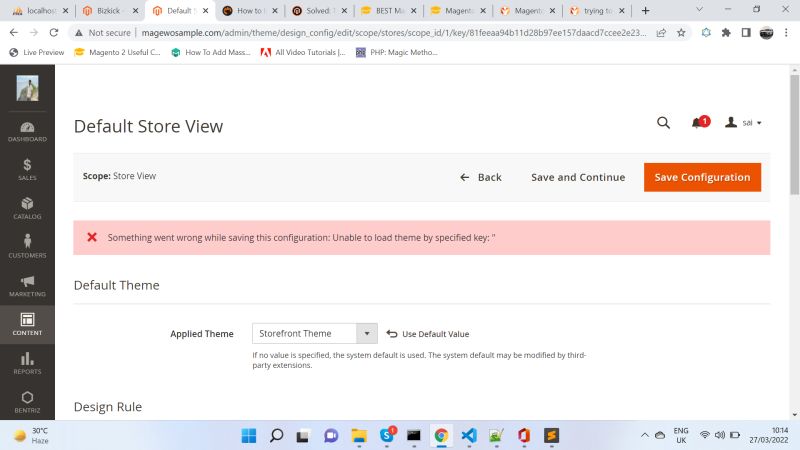Image resolution: width=800 pixels, height=450 pixels.
Task: Click the address bar URL
Action: tap(393, 33)
